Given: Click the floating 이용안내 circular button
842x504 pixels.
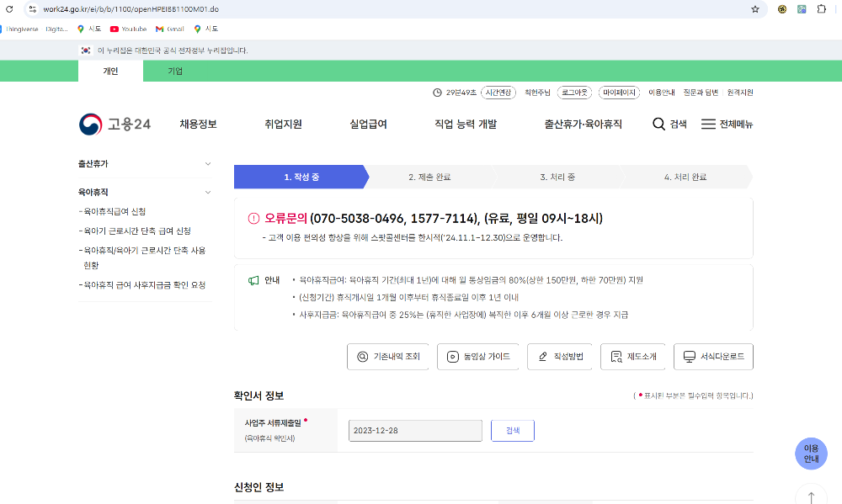Looking at the screenshot, I should pos(811,454).
